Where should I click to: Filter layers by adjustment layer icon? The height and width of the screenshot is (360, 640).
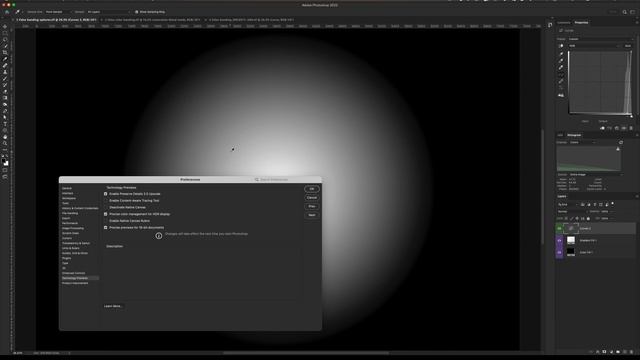(589, 204)
